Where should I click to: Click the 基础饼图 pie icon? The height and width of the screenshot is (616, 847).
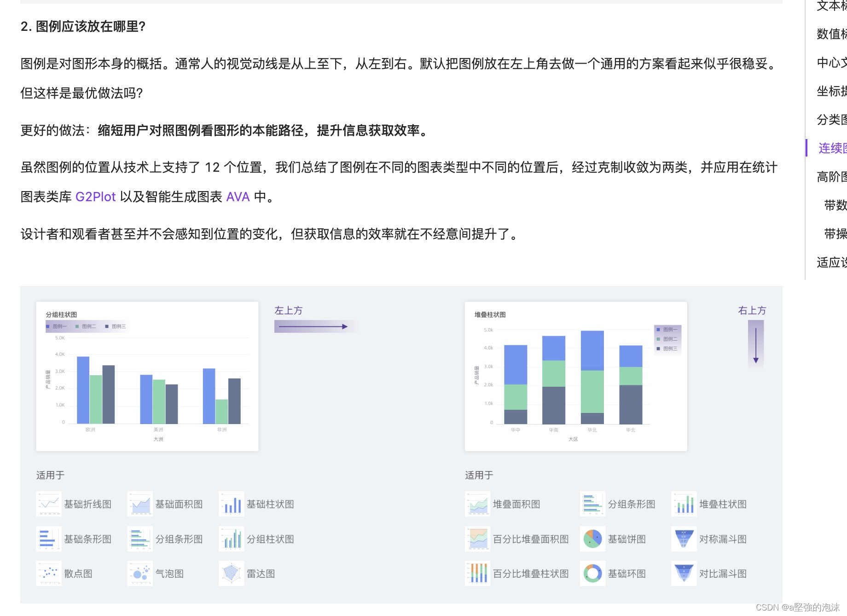click(592, 539)
